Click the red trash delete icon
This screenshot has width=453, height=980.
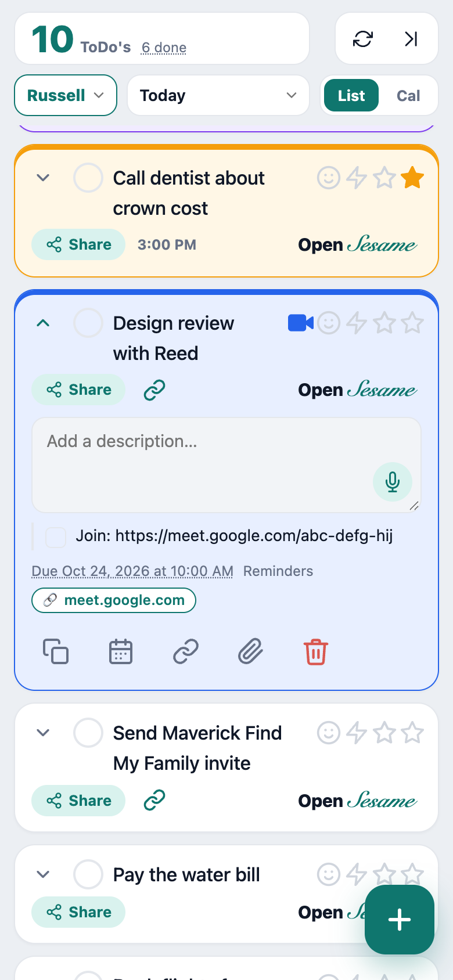(316, 651)
